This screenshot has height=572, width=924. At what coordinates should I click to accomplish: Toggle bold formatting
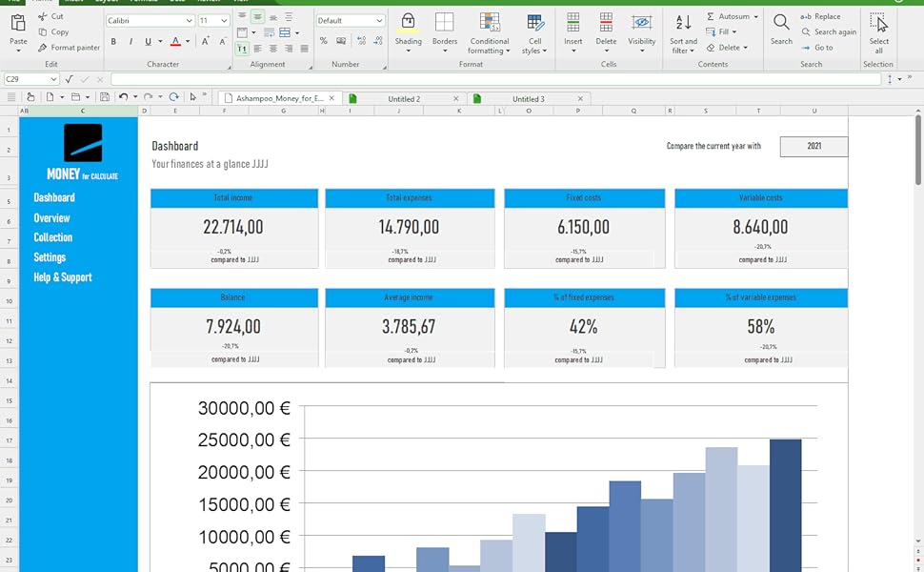click(113, 42)
